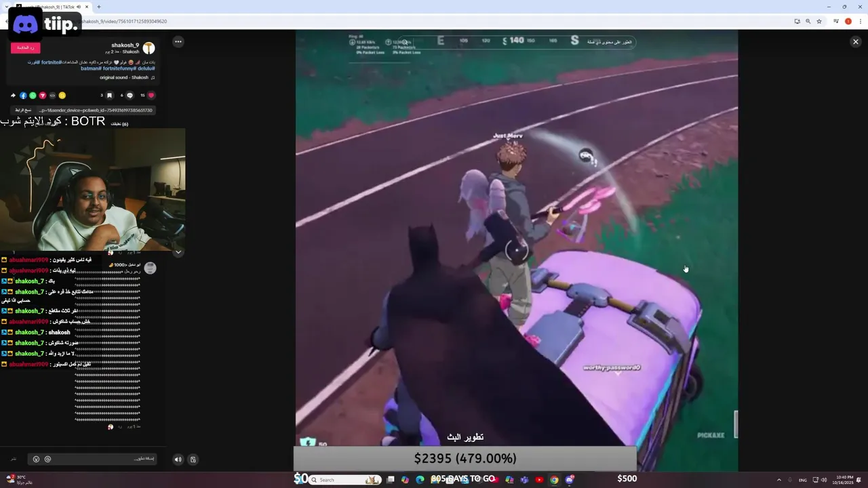Open YouTube icon on the taskbar
Screen dimensions: 868x488
tap(539, 480)
